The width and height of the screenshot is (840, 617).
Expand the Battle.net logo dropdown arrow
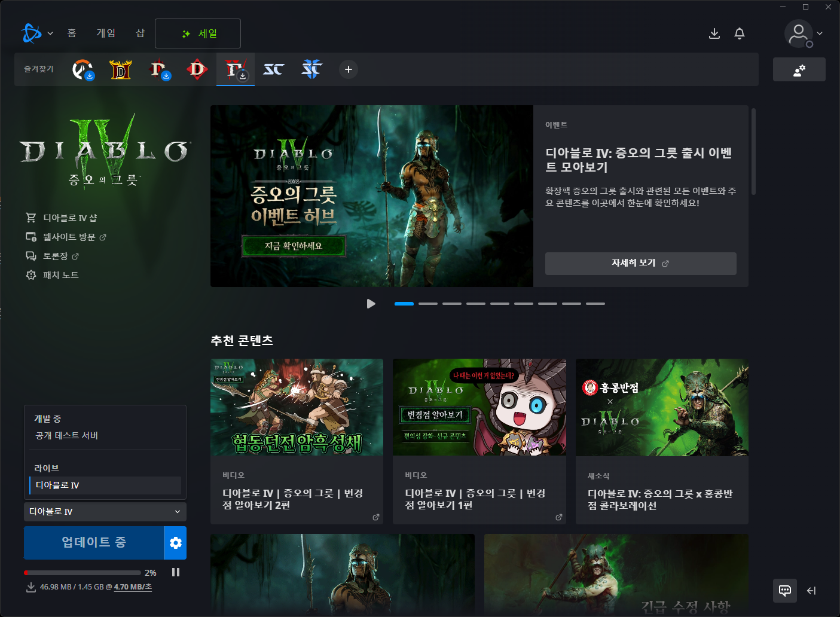tap(50, 33)
